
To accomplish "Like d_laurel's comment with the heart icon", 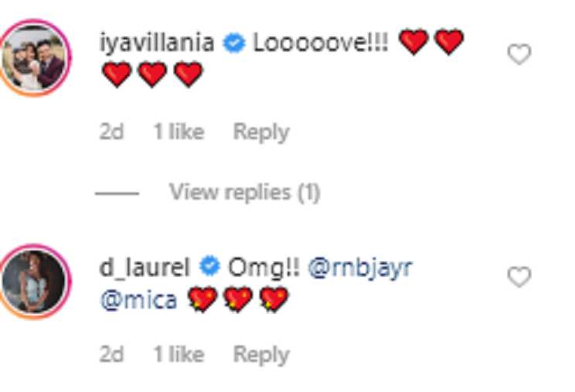I will tap(519, 277).
